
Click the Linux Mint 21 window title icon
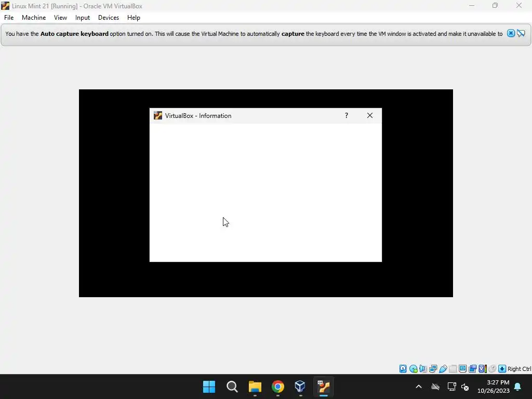coord(5,6)
